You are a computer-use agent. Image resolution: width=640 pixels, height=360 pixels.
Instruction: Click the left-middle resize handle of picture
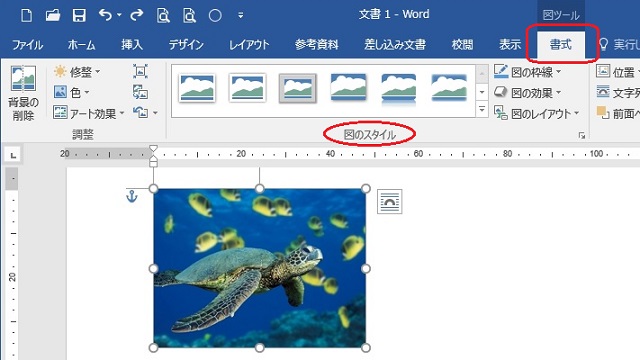153,268
